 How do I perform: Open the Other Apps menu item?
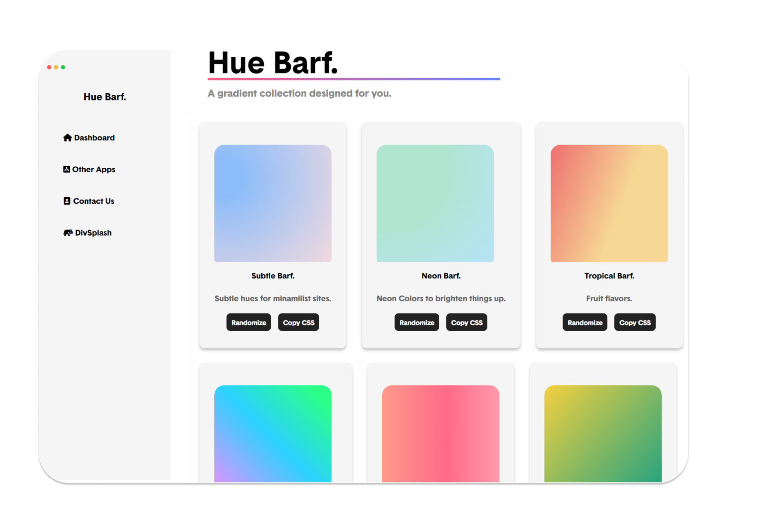(x=89, y=169)
